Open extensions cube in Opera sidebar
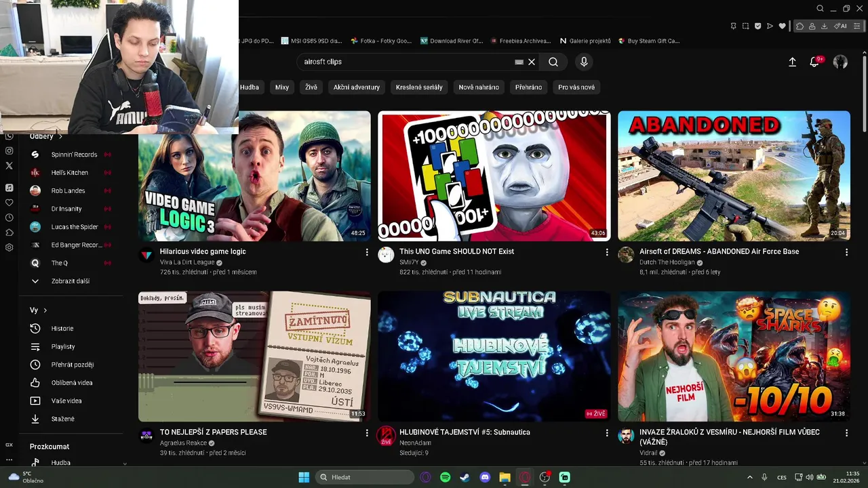This screenshot has width=868, height=488. tap(9, 232)
